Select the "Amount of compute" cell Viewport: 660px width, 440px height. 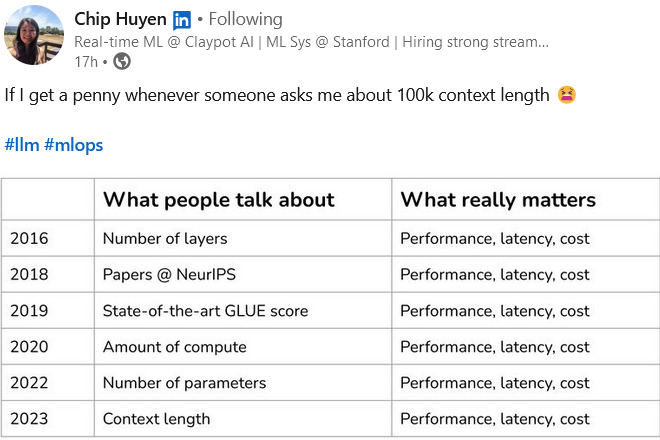[174, 347]
